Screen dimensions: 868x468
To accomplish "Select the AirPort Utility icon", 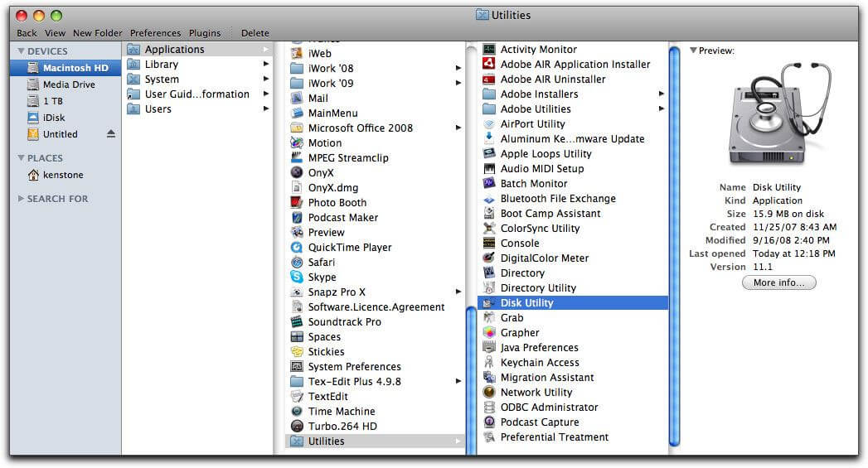I will [489, 124].
